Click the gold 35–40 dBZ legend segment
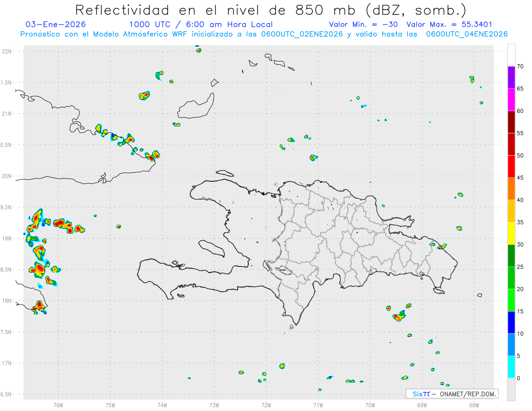Image resolution: width=532 pixels, height=411 pixels. pyautogui.click(x=511, y=211)
